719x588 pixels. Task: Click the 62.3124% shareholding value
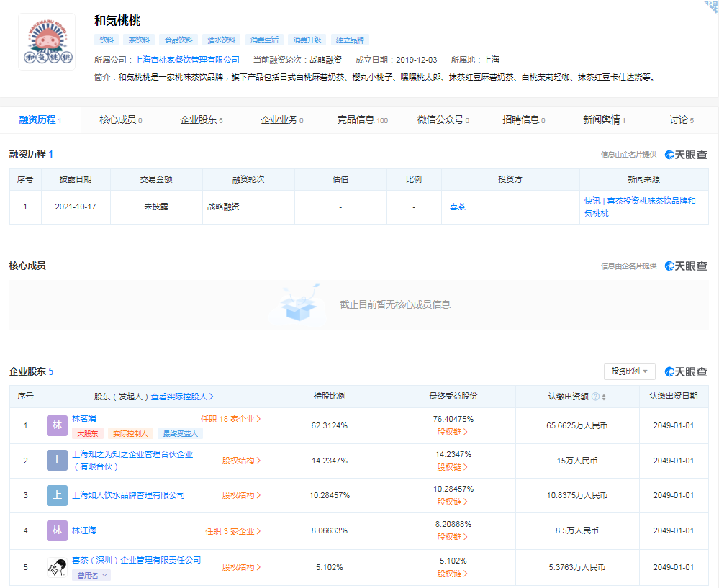(x=329, y=425)
